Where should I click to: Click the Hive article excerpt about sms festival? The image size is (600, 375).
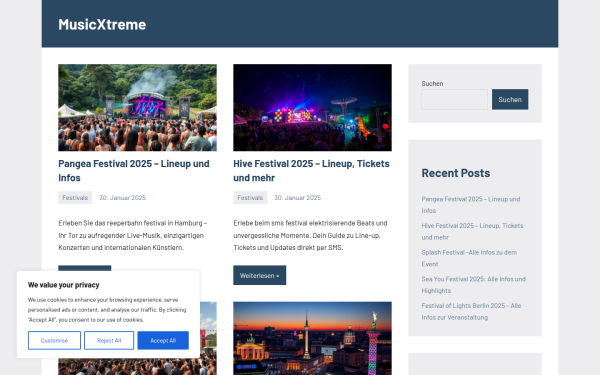[310, 235]
